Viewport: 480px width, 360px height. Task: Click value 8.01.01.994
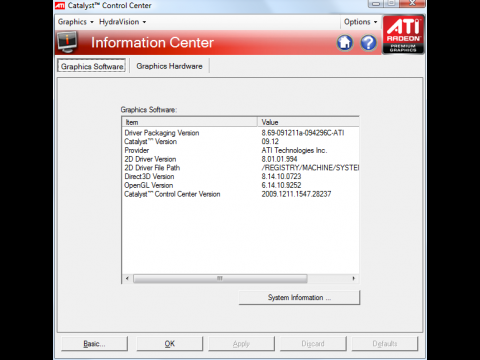pos(279,159)
